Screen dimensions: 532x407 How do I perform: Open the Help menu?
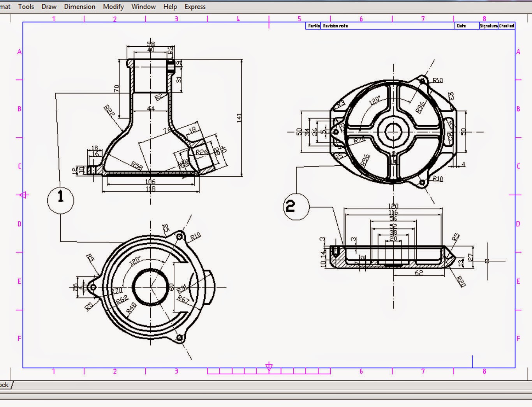pos(170,7)
